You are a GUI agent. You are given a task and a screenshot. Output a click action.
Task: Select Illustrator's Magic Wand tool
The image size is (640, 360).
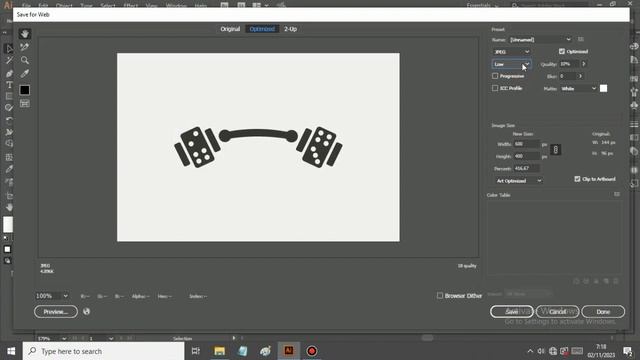9,61
